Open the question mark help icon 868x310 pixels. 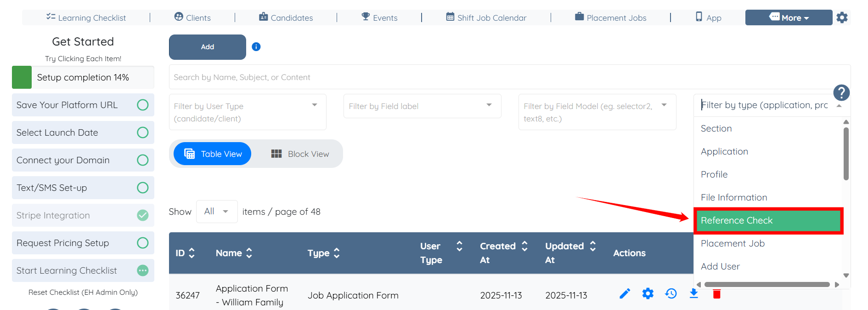click(841, 93)
